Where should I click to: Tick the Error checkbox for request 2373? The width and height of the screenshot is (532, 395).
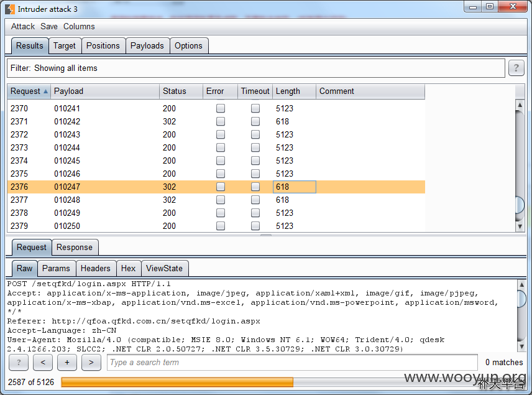221,147
